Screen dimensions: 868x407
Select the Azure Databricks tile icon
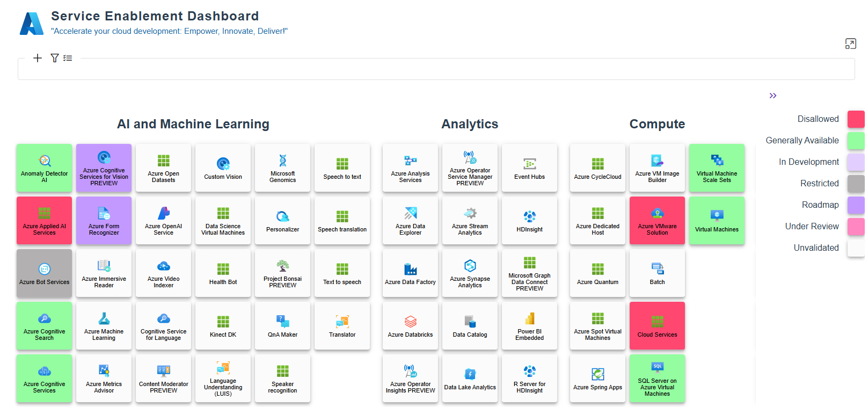click(x=410, y=322)
